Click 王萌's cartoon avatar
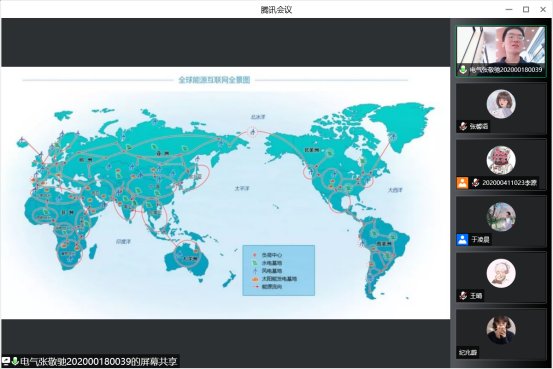This screenshot has height=369, width=553. click(501, 273)
